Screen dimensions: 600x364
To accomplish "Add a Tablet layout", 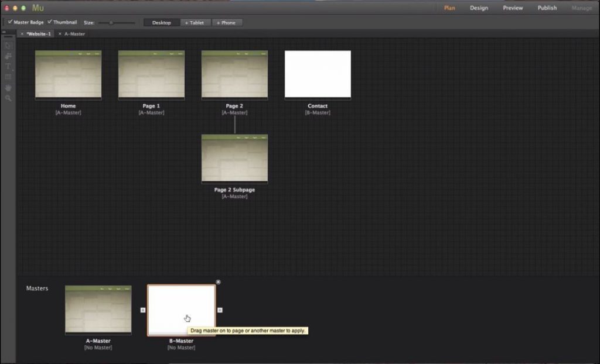I will click(x=195, y=23).
